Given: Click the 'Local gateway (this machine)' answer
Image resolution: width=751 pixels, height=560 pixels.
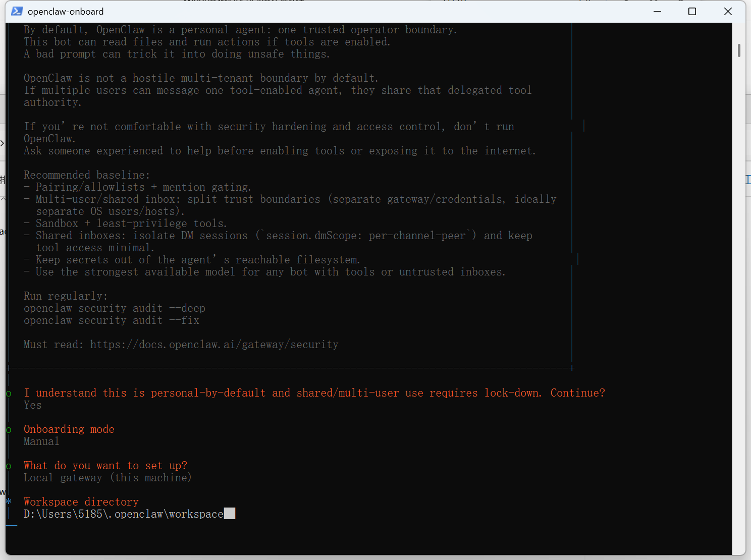Looking at the screenshot, I should (x=108, y=478).
